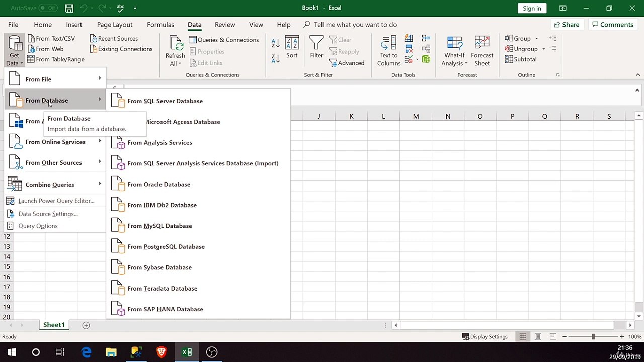Sort ascending with the A-to-Z icon
The height and width of the screenshot is (362, 644).
click(x=275, y=43)
